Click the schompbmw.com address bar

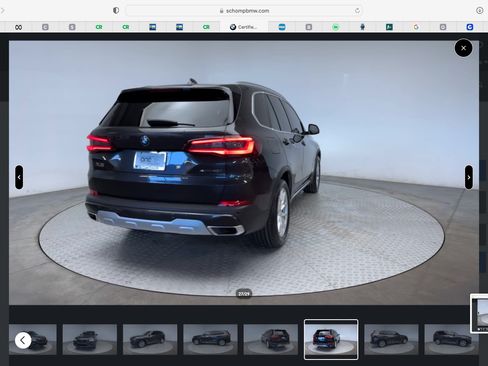click(x=244, y=11)
